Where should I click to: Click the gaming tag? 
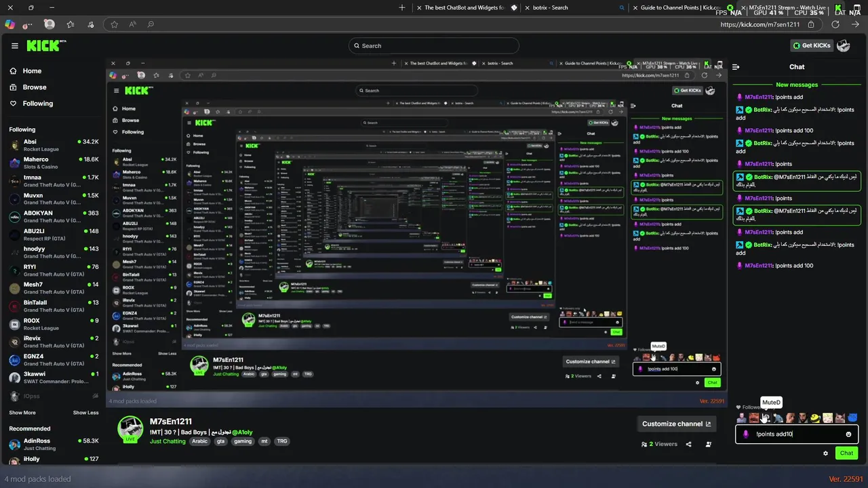243,441
